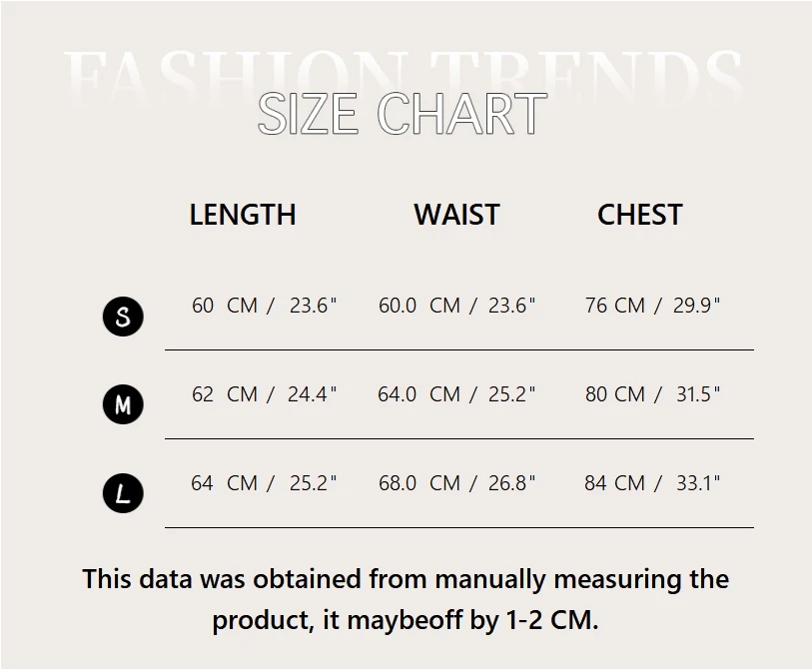Screen dimensions: 812x670
Task: Select the medium chest value 80 CM
Action: (614, 394)
